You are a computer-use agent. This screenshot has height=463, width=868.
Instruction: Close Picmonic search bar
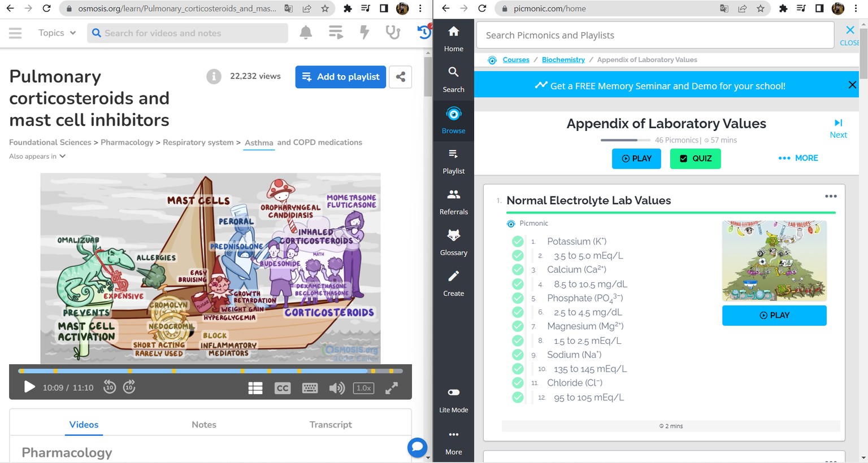pos(850,34)
